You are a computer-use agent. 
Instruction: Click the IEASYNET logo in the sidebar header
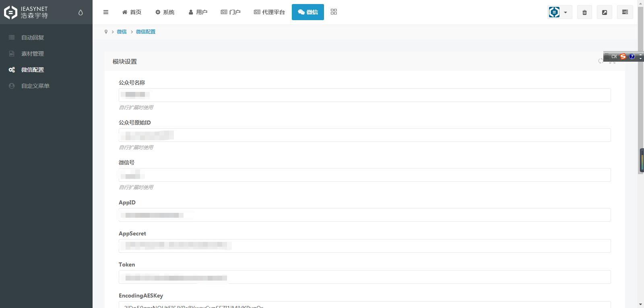[x=26, y=12]
